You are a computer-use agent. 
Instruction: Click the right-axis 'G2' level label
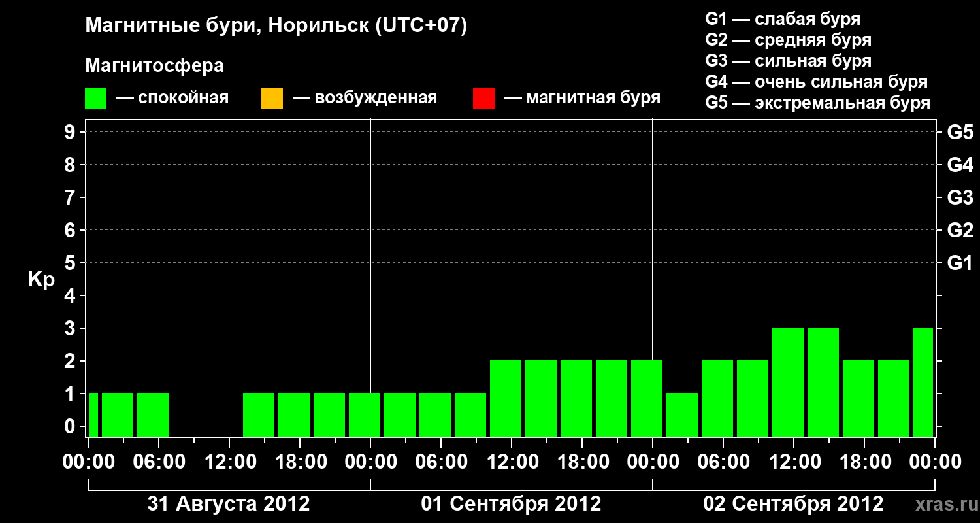click(960, 231)
